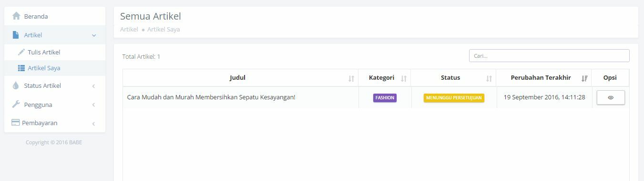644x181 pixels.
Task: Click the Artikel breadcrumb link
Action: click(x=129, y=30)
